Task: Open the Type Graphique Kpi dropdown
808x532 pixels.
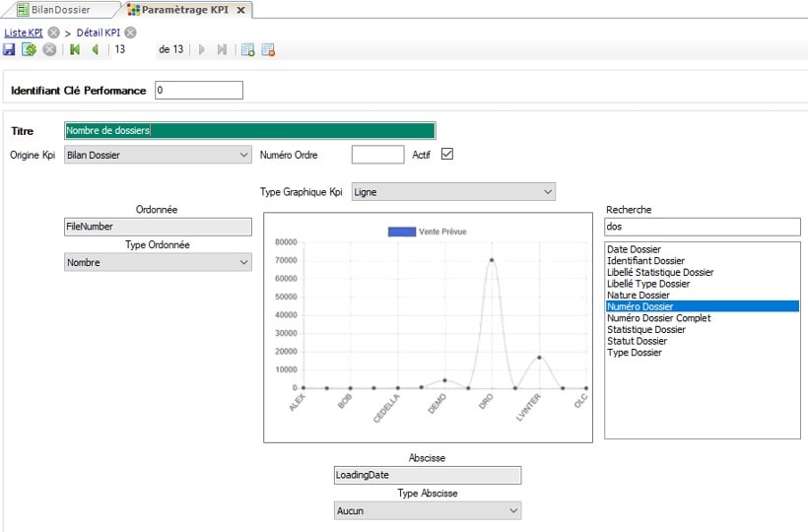Action: pyautogui.click(x=453, y=191)
